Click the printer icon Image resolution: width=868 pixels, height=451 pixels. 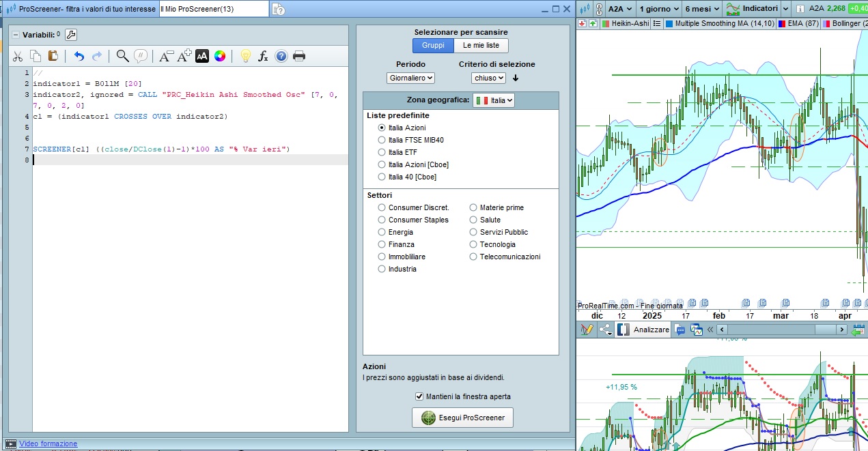[299, 56]
